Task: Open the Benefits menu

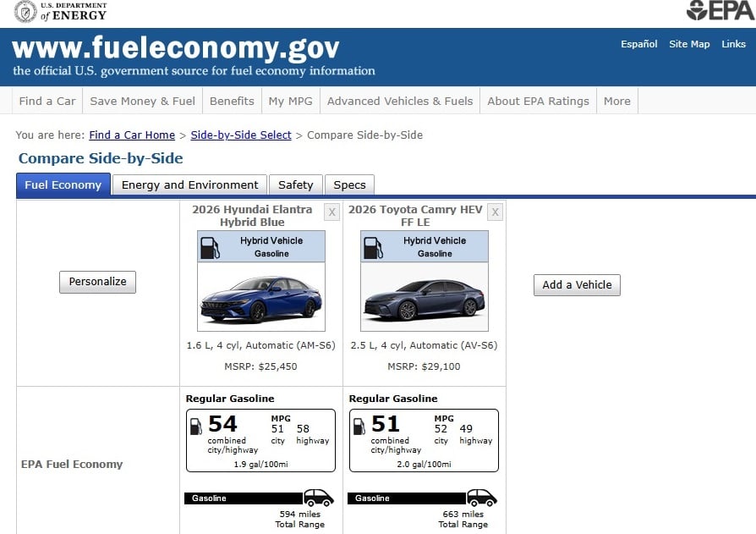Action: 232,101
